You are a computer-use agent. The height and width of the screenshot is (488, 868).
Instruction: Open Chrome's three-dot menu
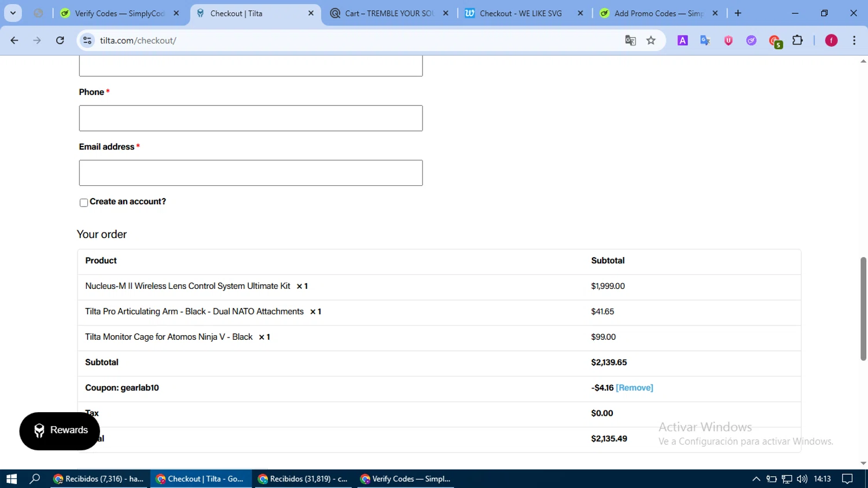click(x=854, y=40)
